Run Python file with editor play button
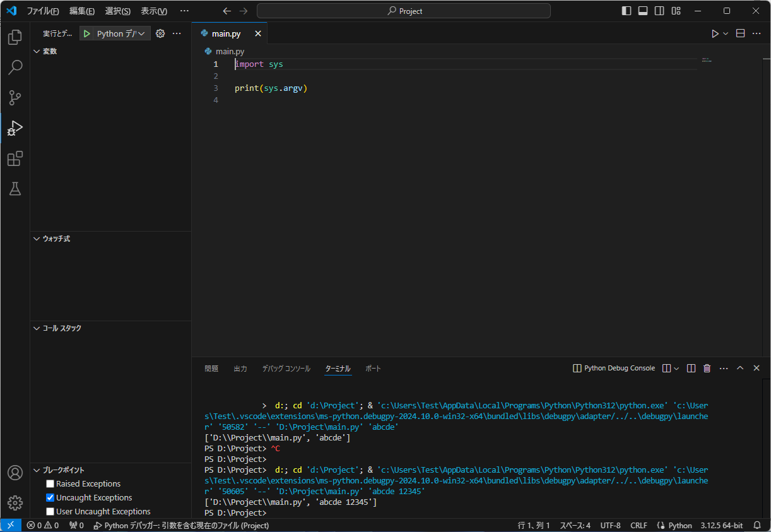Screen dimensions: 771x532 [715, 33]
